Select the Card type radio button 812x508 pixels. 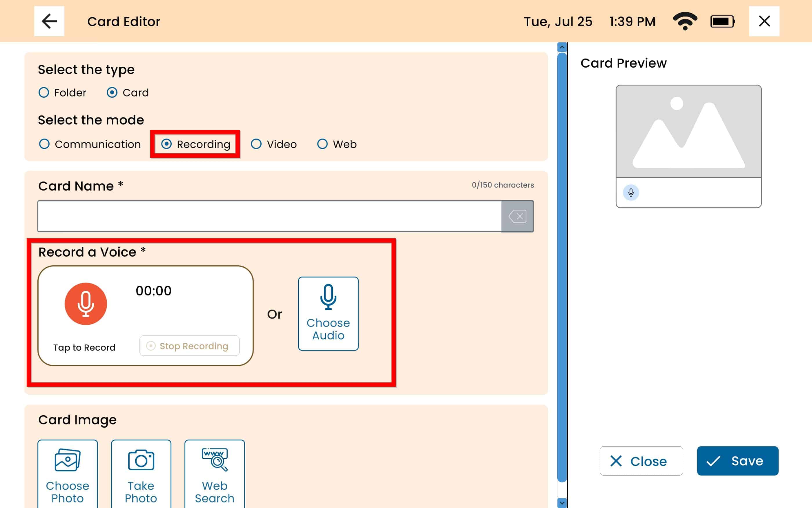coord(112,92)
